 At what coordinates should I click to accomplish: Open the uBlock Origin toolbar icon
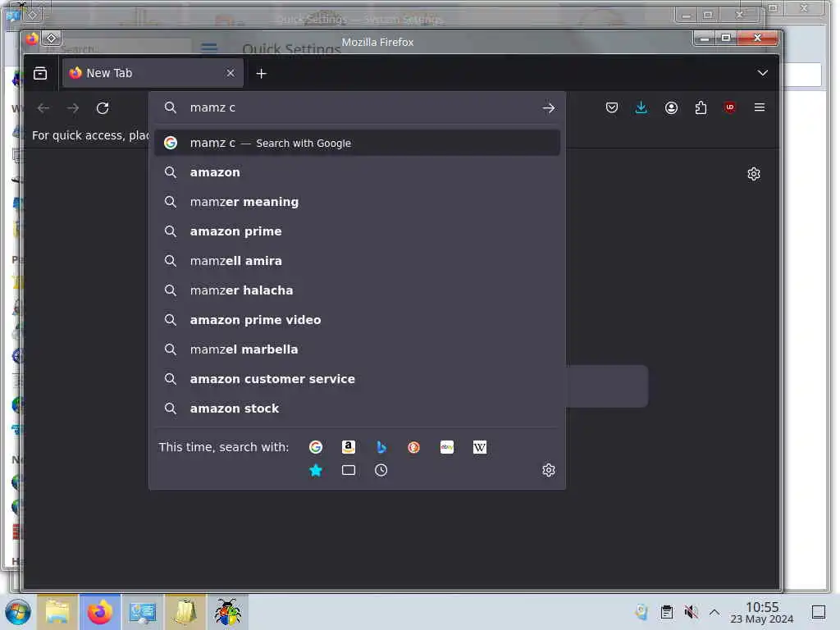[729, 107]
